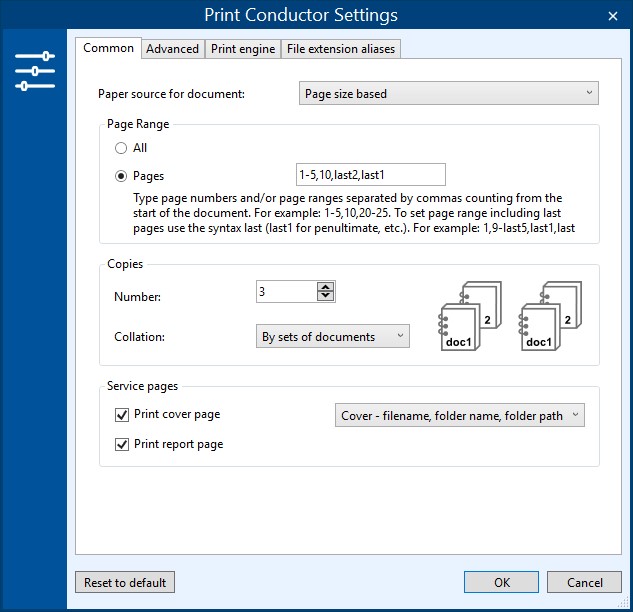
Task: Open the Paper source for document dropdown
Action: [x=449, y=94]
